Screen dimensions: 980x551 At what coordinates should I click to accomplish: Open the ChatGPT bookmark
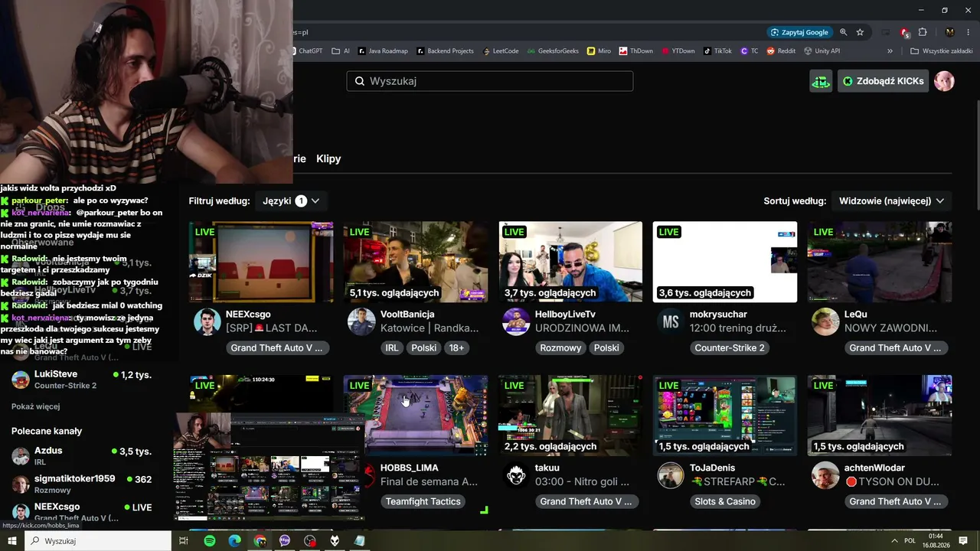[x=306, y=51]
